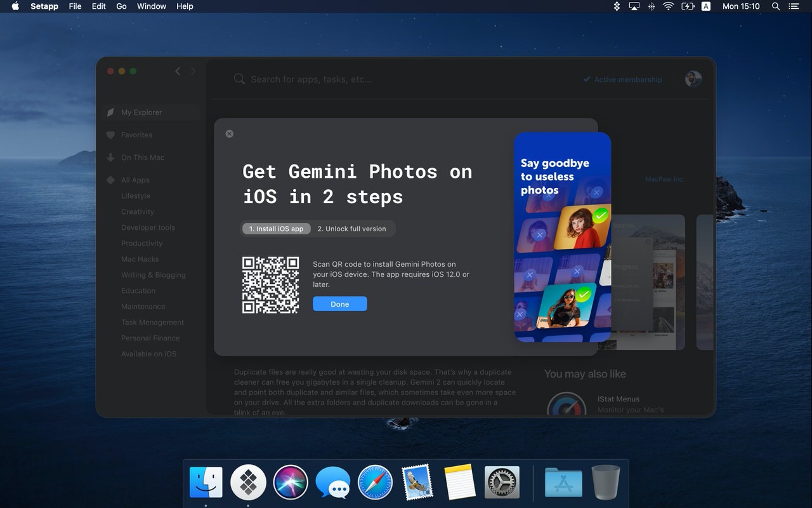The width and height of the screenshot is (812, 508).
Task: Launch Siri from the Dock
Action: tap(291, 483)
